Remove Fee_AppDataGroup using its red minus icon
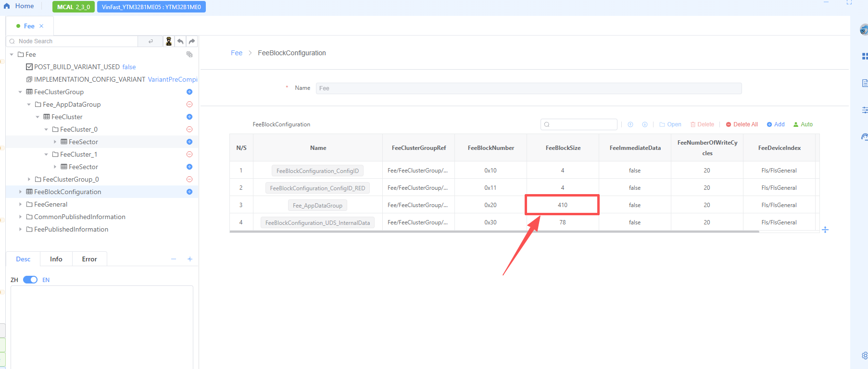Image resolution: width=868 pixels, height=369 pixels. coord(189,104)
